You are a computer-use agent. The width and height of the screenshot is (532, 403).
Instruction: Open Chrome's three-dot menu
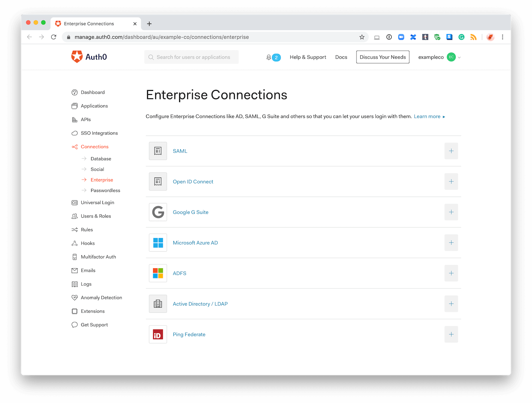[x=503, y=37]
